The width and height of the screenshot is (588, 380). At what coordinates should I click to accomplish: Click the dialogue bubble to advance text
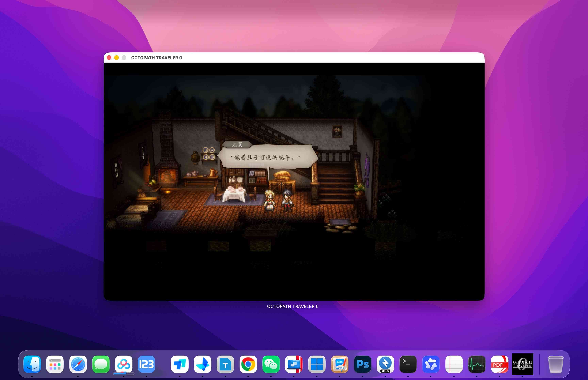point(268,157)
